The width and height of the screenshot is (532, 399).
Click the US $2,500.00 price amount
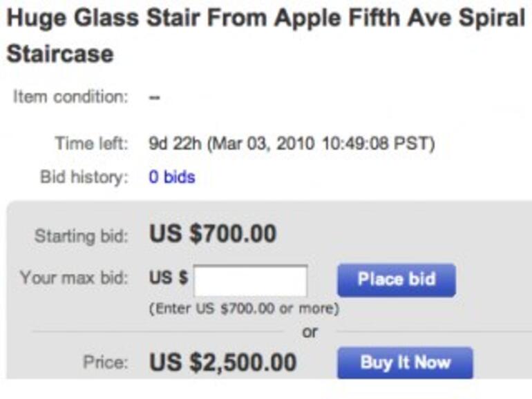(x=222, y=362)
